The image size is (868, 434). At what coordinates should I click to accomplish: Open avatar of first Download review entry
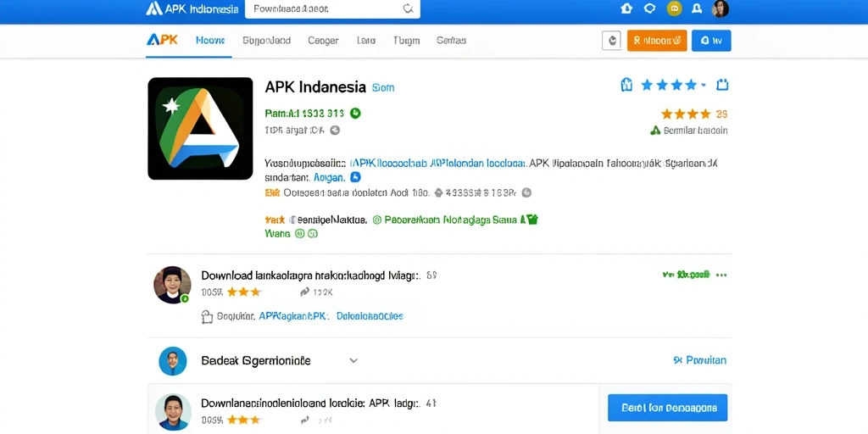[x=172, y=285]
